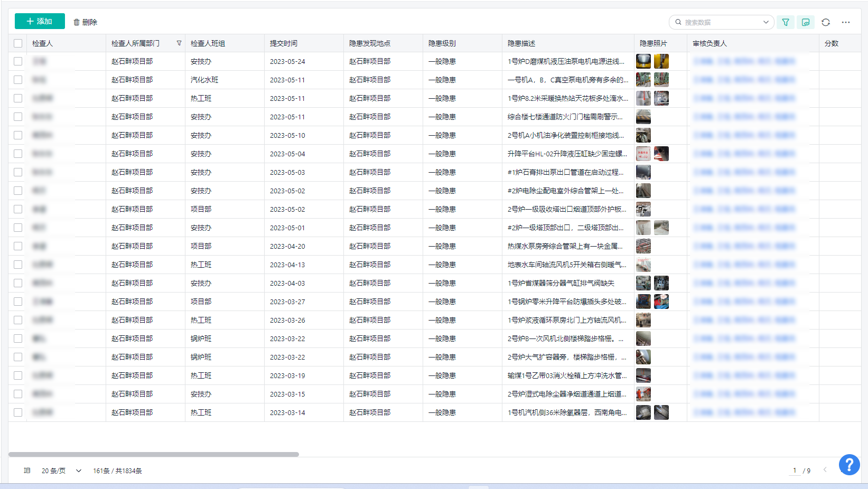Click the row height icon in footer
This screenshot has height=489, width=868.
coord(27,471)
